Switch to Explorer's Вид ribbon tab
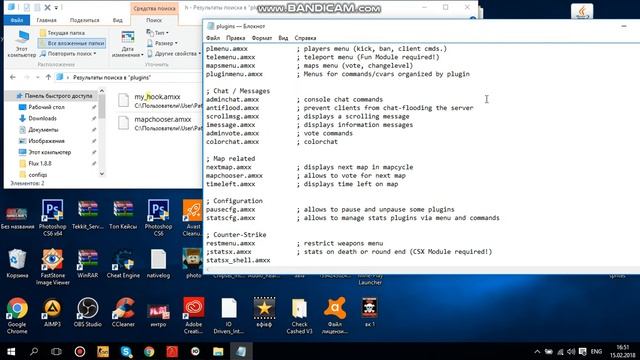Image resolution: width=640 pixels, height=360 pixels. pyautogui.click(x=118, y=20)
